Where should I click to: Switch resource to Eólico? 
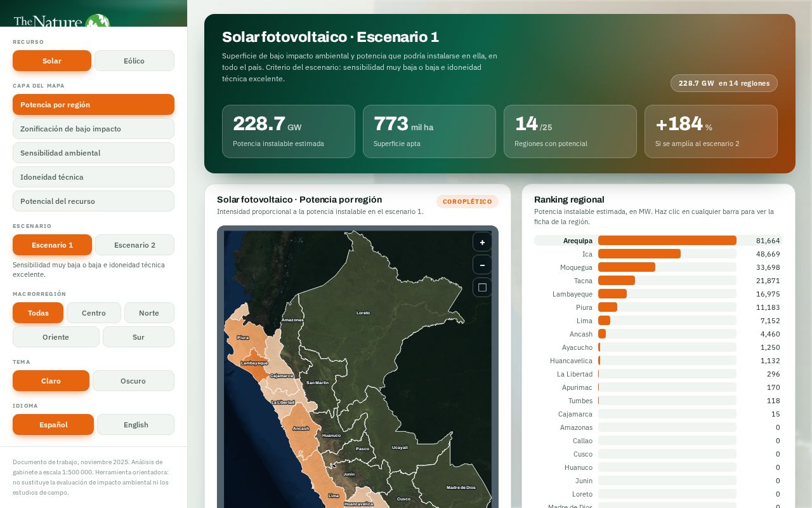[x=134, y=61]
